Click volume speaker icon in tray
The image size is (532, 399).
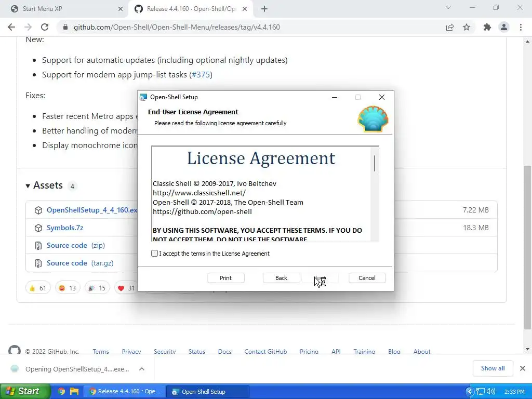[x=490, y=392]
